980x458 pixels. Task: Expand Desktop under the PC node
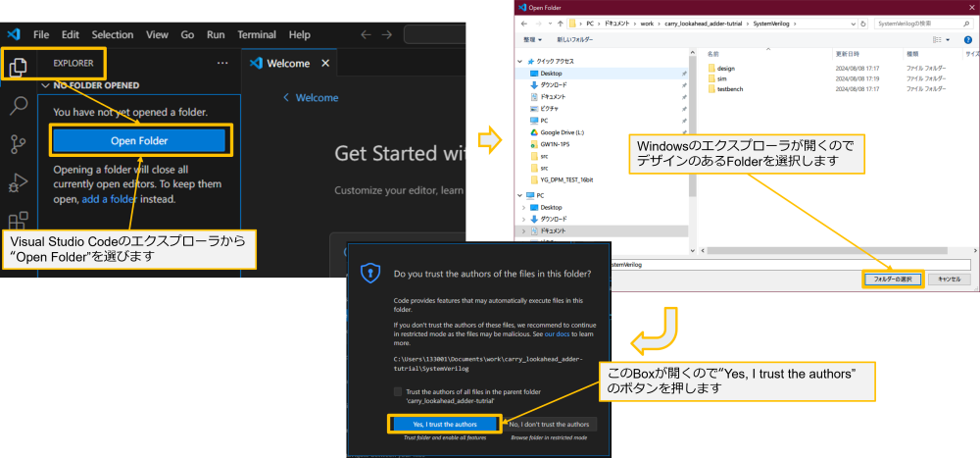[523, 207]
